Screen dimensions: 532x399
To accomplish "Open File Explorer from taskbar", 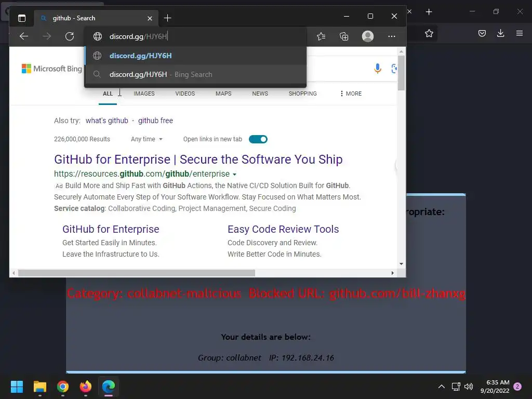I will point(39,387).
